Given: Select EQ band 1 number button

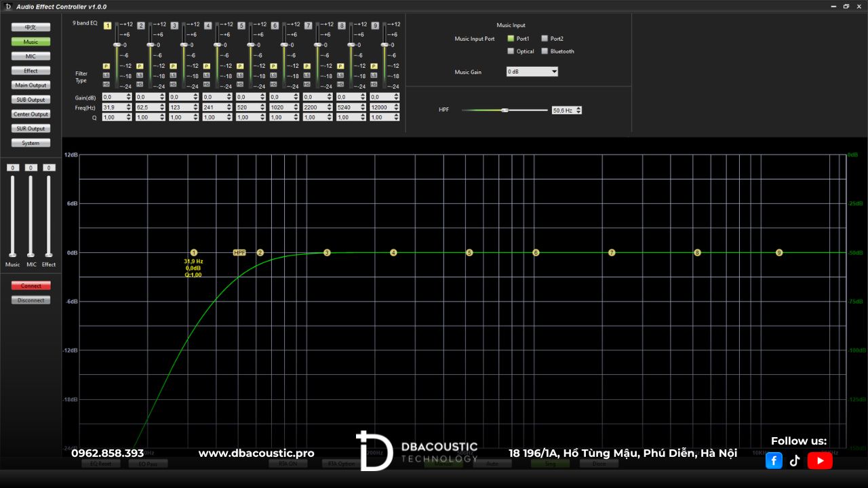Looking at the screenshot, I should click(x=107, y=25).
